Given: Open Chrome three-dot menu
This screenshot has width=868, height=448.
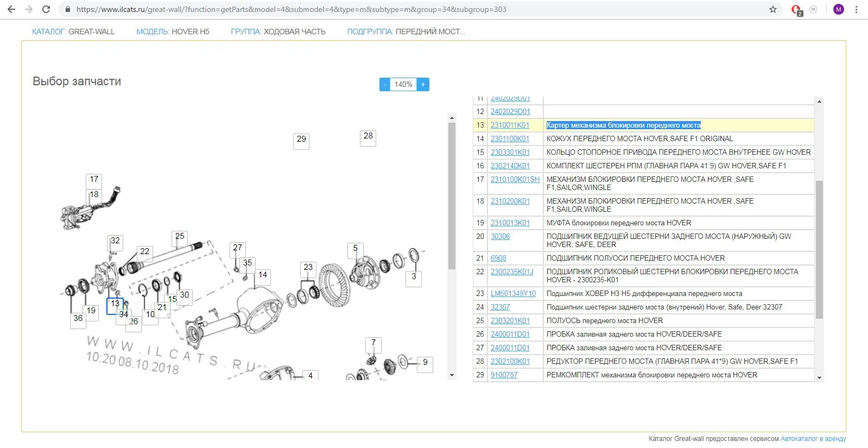Looking at the screenshot, I should pos(856,9).
